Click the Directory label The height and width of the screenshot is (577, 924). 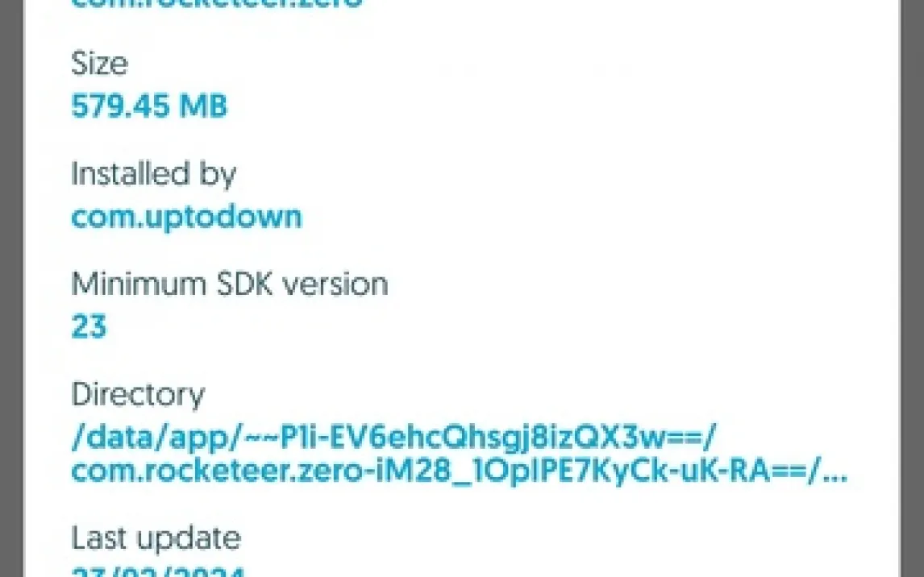click(137, 396)
